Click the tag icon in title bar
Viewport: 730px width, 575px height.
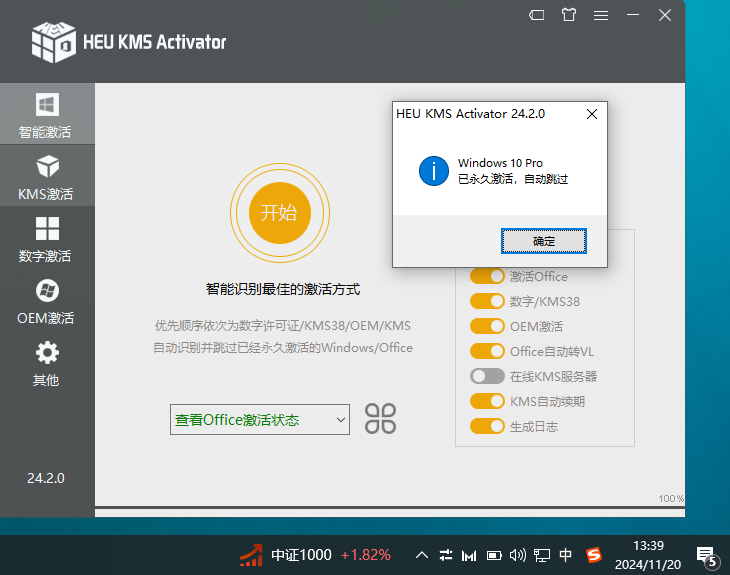click(x=536, y=15)
